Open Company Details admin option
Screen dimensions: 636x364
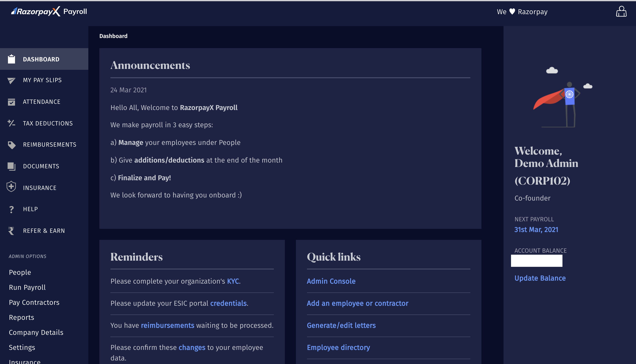coord(36,332)
